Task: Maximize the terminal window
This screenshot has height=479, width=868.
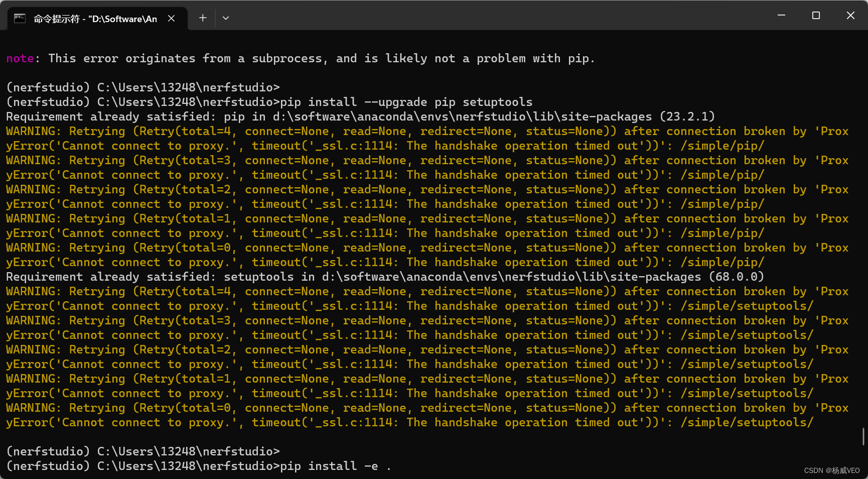Action: click(x=816, y=15)
